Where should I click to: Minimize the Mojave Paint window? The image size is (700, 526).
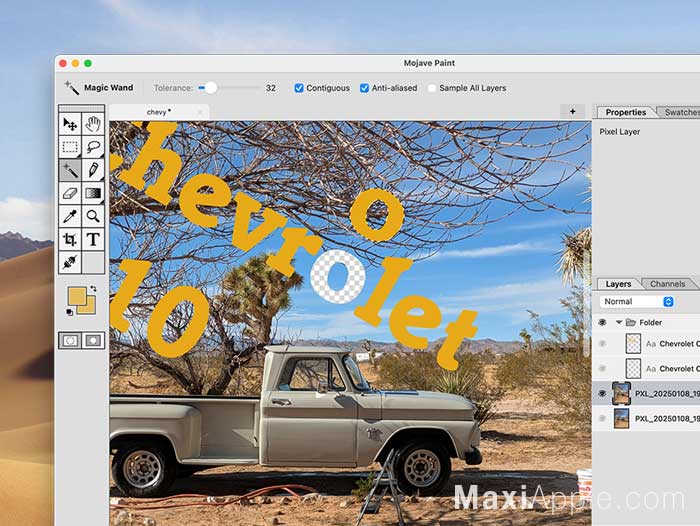[75, 63]
